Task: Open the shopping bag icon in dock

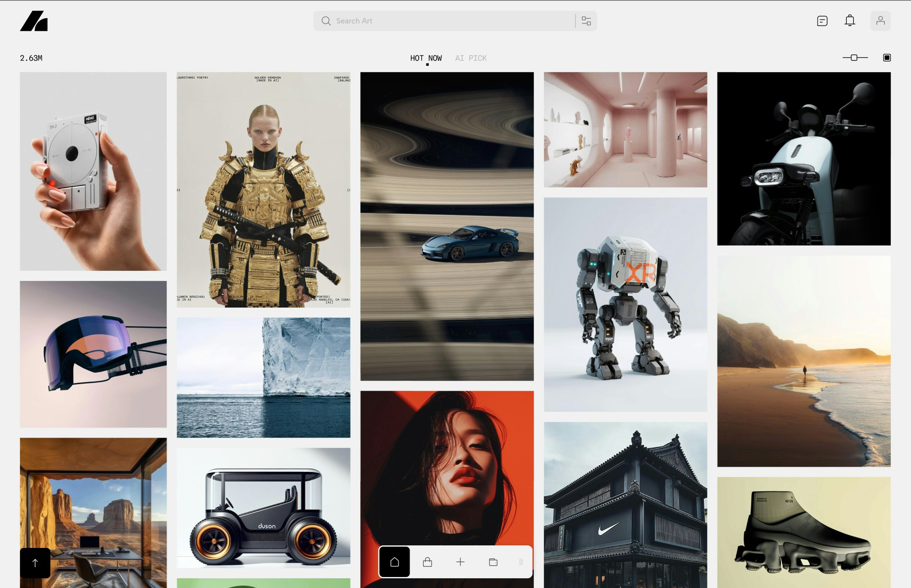Action: (x=427, y=562)
